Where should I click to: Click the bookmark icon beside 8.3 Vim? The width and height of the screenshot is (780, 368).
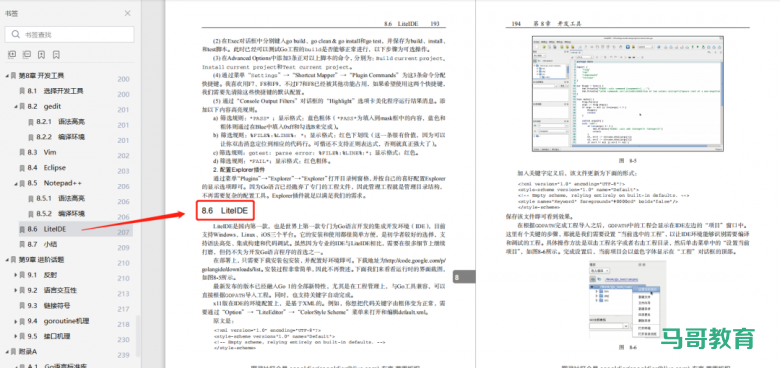coord(22,152)
